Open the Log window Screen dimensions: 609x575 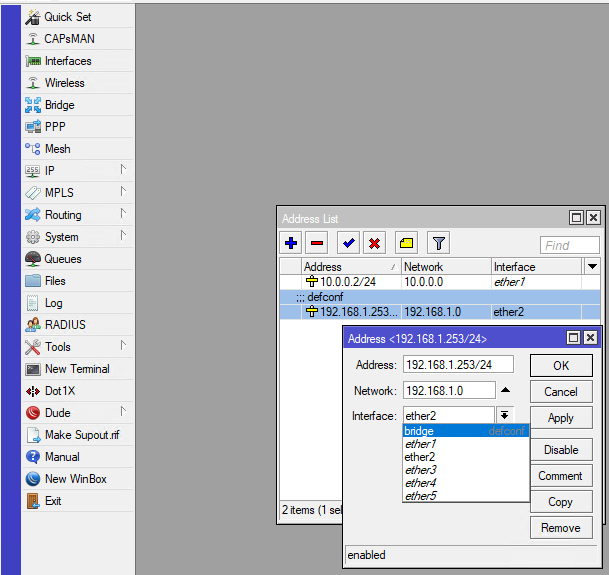coord(78,303)
